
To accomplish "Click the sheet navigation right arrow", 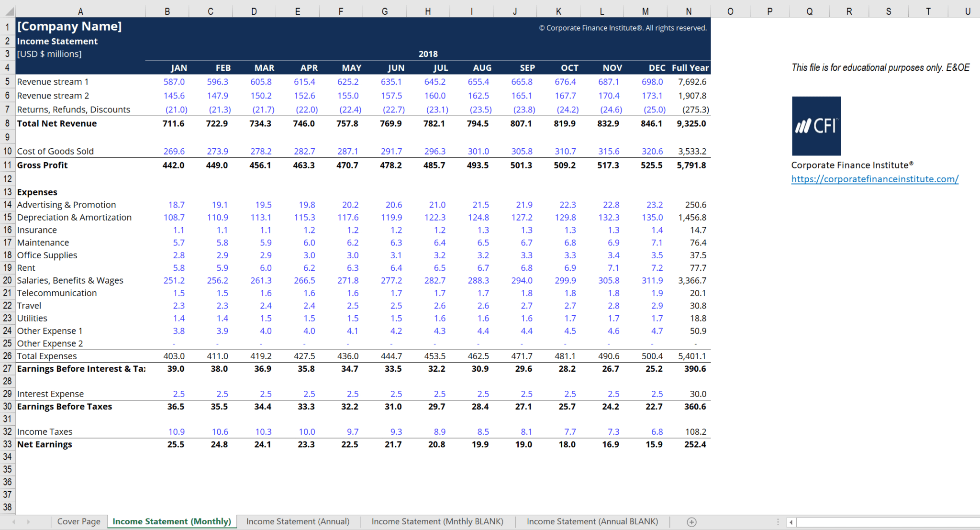I will point(29,521).
